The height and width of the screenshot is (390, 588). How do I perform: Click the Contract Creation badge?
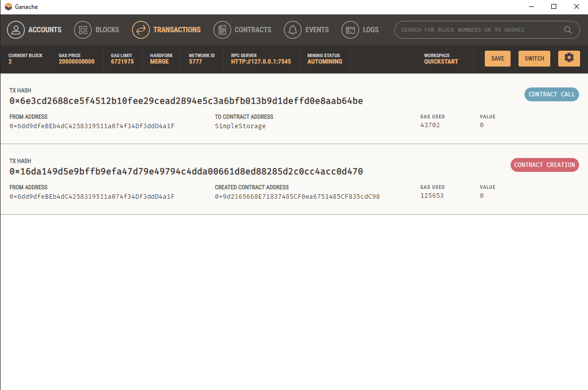pos(544,165)
